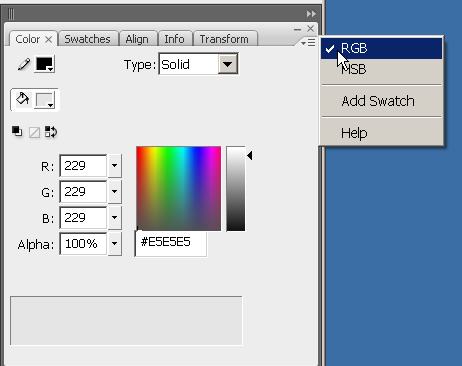Open the G value slider dropdown
The width and height of the screenshot is (462, 366).
pos(114,191)
